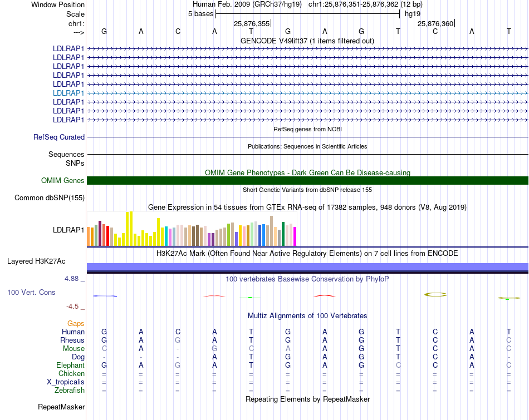Click the dark green GTEx expression bar
The image size is (529, 420).
point(283,234)
